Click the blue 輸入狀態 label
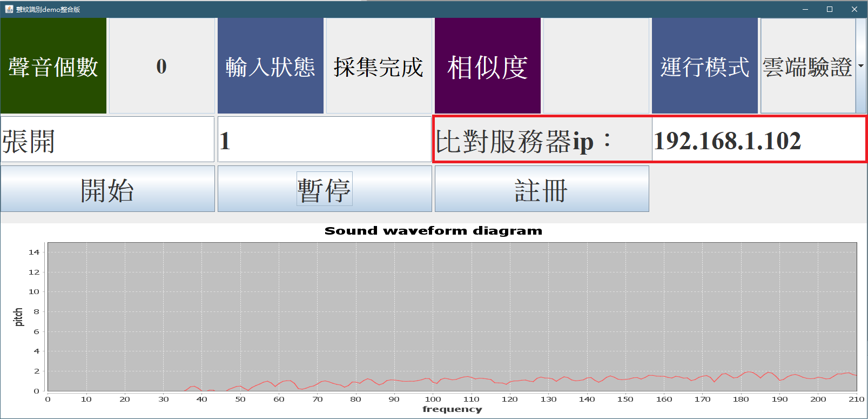This screenshot has height=419, width=868. tap(270, 66)
